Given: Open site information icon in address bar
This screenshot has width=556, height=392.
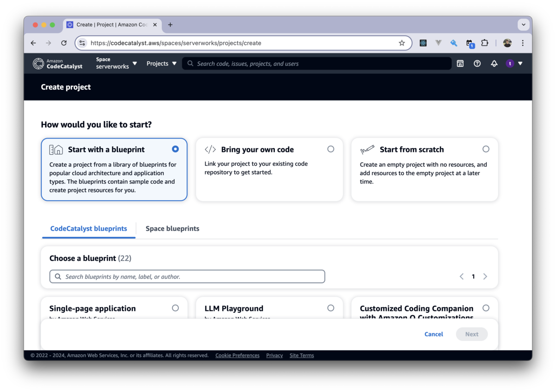Looking at the screenshot, I should tap(82, 43).
